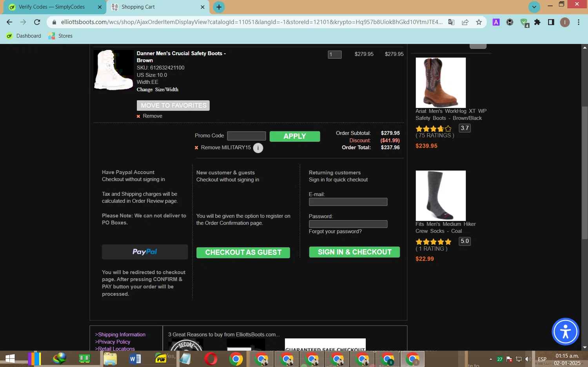Toggle the browser side panel
The width and height of the screenshot is (588, 367).
551,22
